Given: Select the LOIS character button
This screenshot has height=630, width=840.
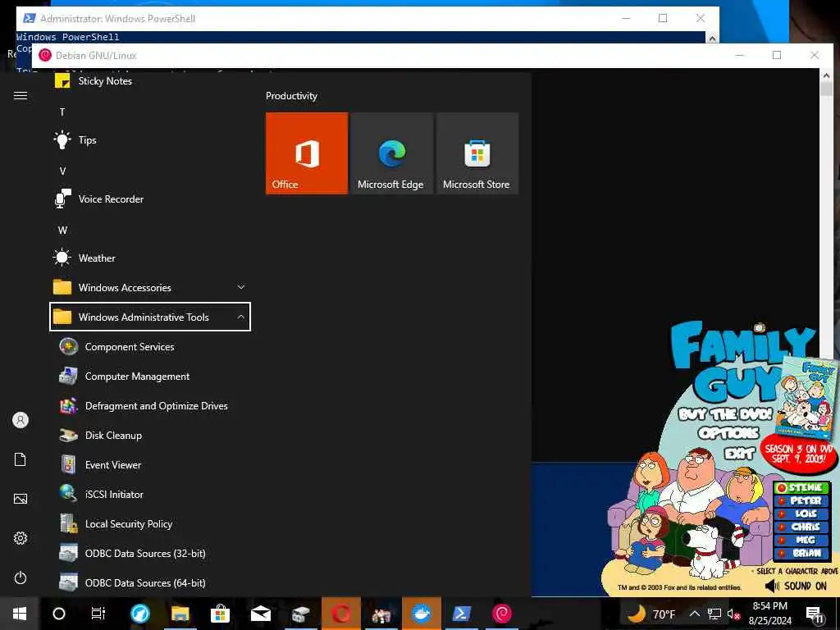Looking at the screenshot, I should [802, 514].
